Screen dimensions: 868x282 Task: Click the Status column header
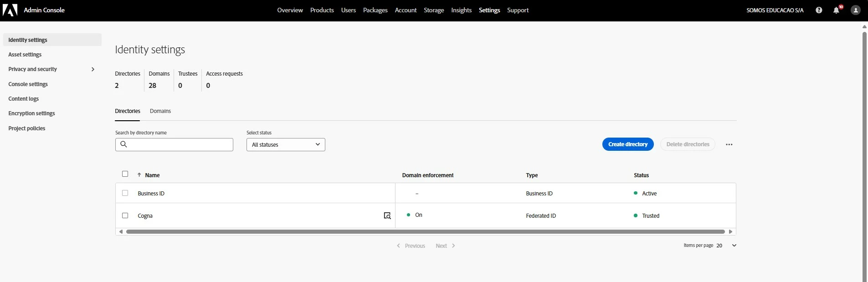point(641,175)
